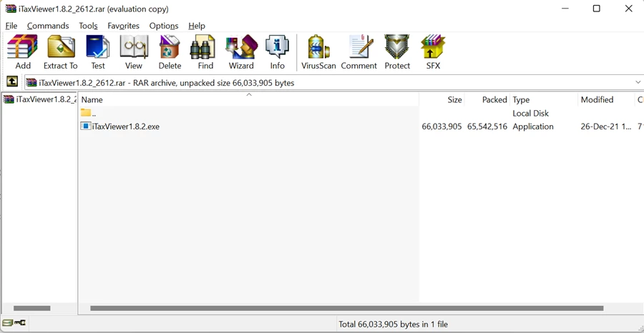The height and width of the screenshot is (333, 644).
Task: Select iTaxViewer1.8.2_2612 in the tree pane
Action: click(x=39, y=99)
